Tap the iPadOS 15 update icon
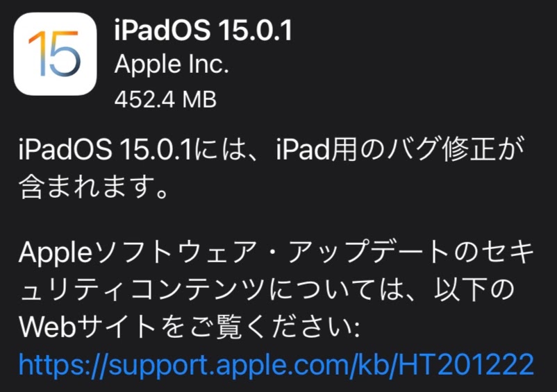The height and width of the screenshot is (392, 557). [x=55, y=54]
